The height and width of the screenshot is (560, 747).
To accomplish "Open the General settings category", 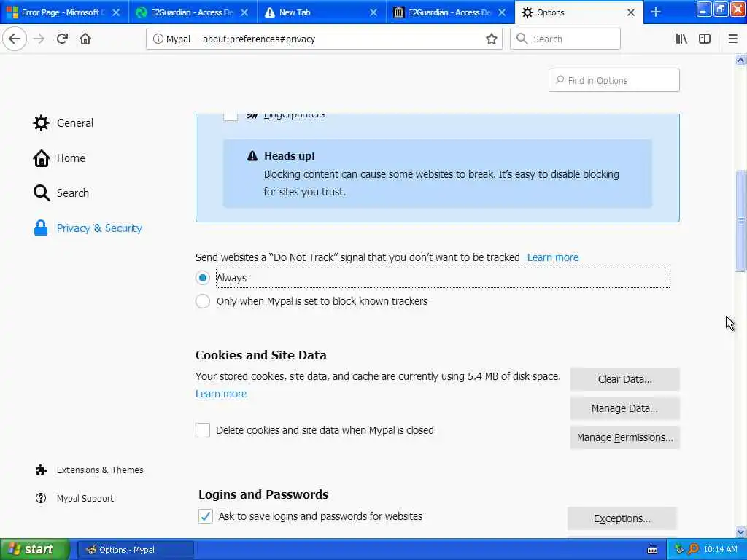I will tap(75, 122).
